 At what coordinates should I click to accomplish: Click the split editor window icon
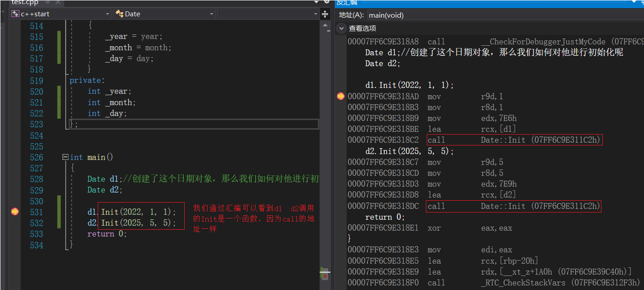point(325,14)
